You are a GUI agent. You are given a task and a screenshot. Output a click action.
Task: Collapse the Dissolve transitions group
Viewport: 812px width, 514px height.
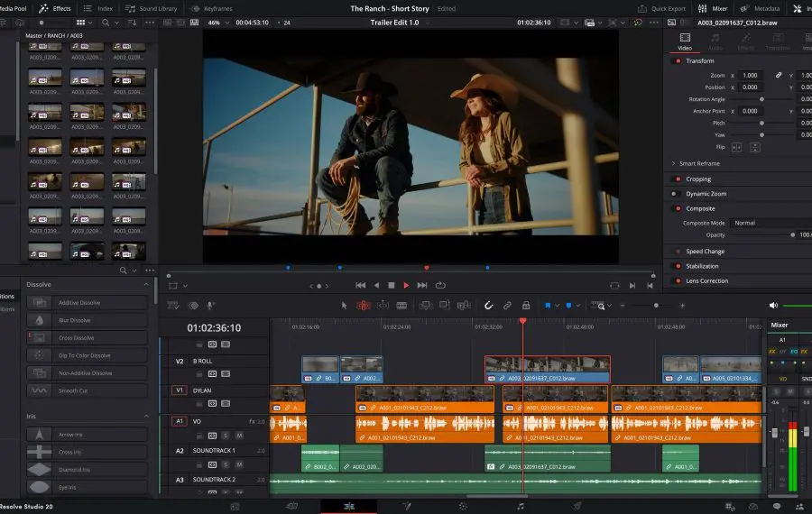[x=146, y=285]
